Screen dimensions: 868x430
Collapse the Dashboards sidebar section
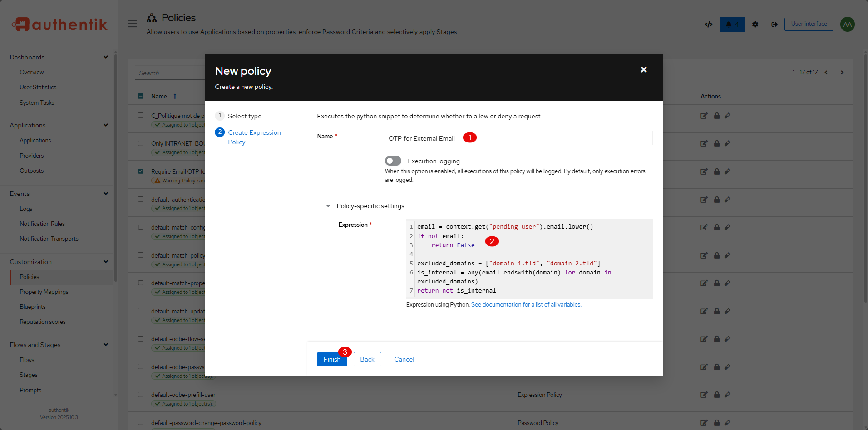pos(105,57)
